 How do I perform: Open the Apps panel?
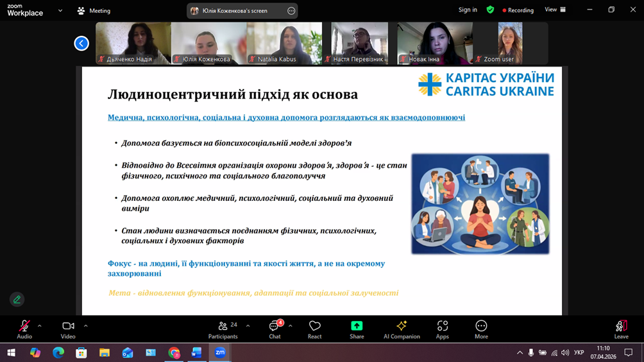click(x=443, y=329)
